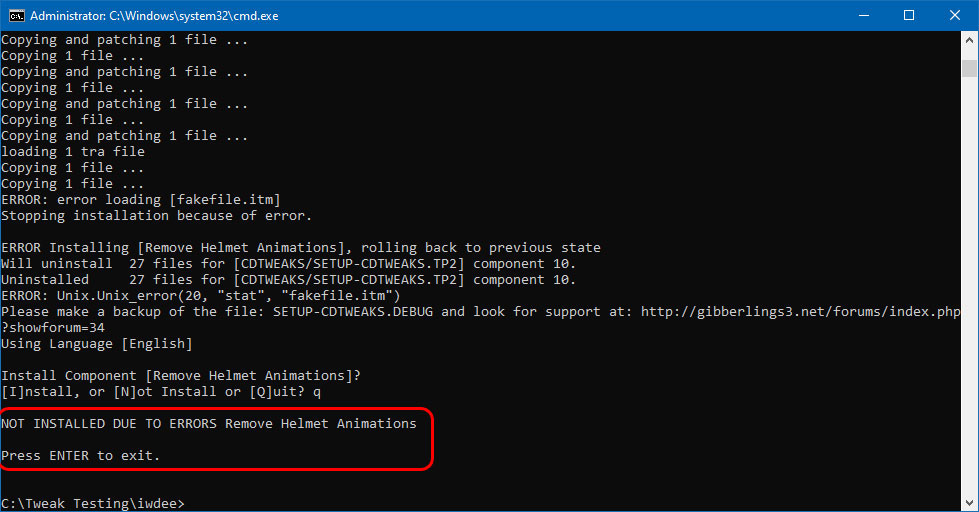Click the 'Press ENTER to exit.' text
Viewport: 979px width, 512px height.
point(80,455)
